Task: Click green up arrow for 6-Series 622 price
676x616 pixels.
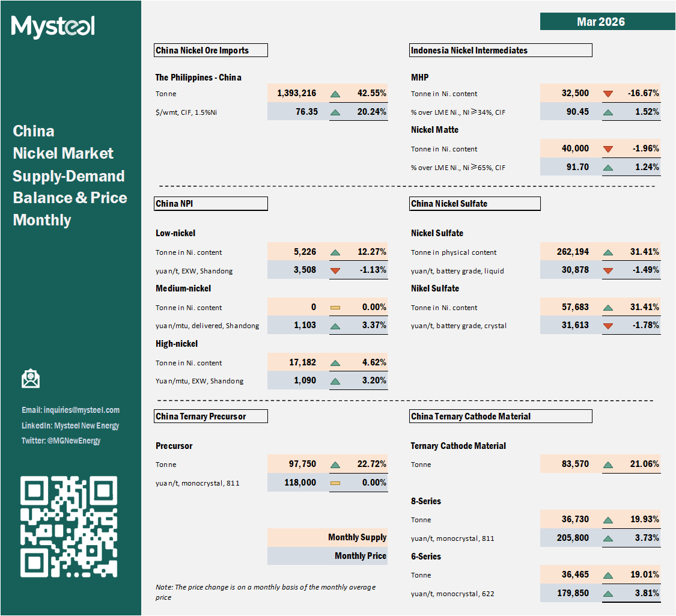Action: pos(608,594)
